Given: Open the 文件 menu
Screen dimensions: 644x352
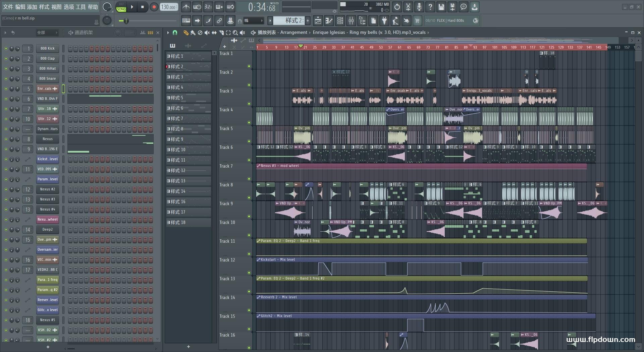Looking at the screenshot, I should point(8,7).
